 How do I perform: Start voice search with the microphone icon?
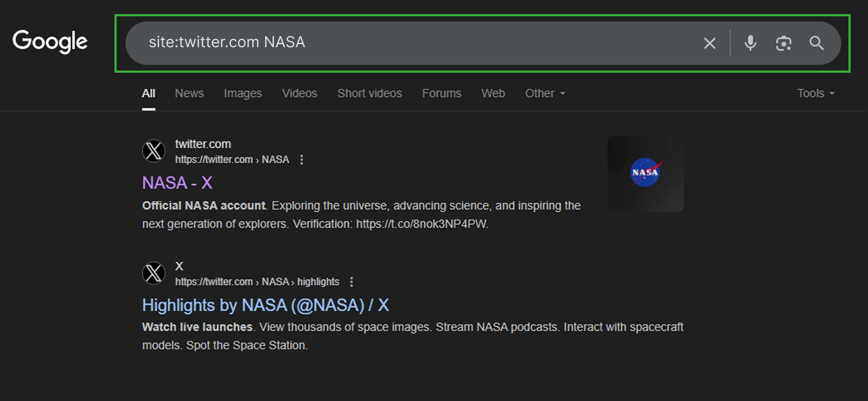tap(750, 43)
